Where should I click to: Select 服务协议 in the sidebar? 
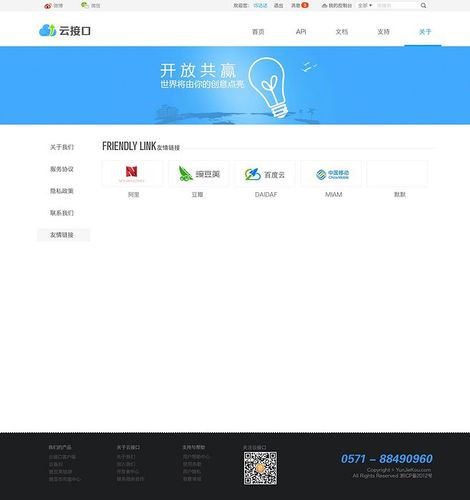pyautogui.click(x=62, y=169)
